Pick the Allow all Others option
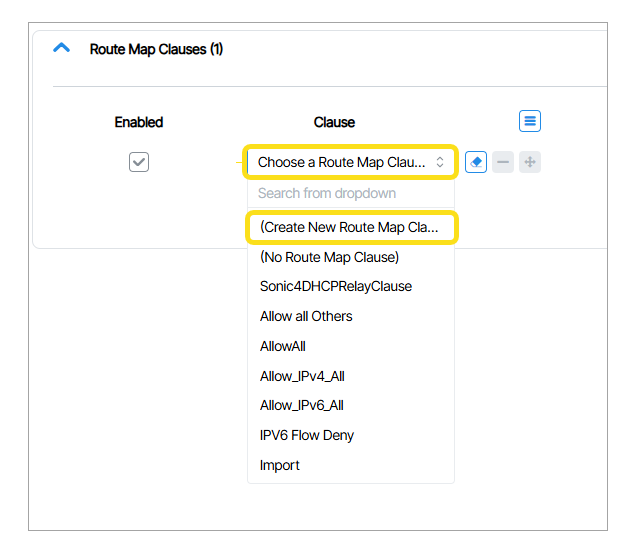The height and width of the screenshot is (554, 633). tap(306, 316)
